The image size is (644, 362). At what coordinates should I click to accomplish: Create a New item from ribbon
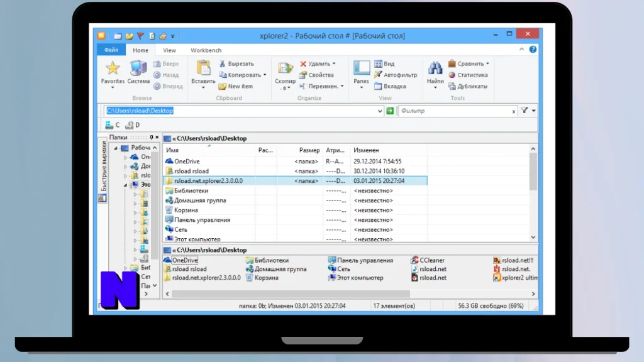pos(236,86)
